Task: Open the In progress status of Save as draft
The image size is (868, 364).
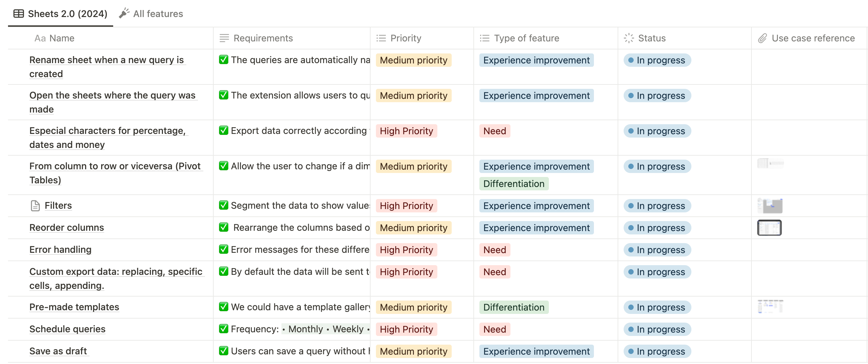Action: (x=657, y=351)
